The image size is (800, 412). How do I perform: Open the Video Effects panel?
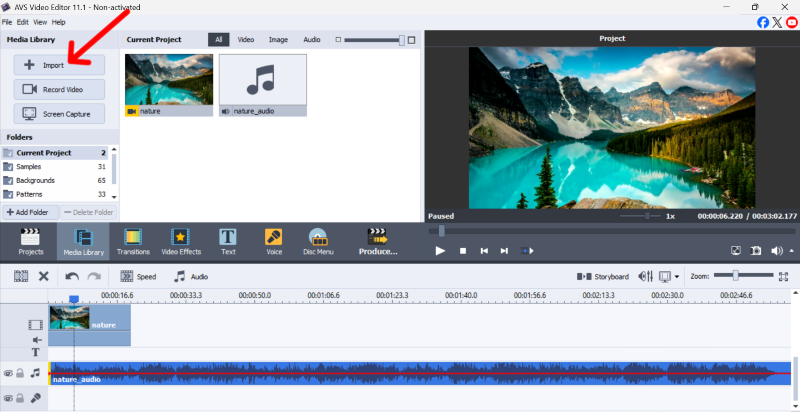(180, 242)
